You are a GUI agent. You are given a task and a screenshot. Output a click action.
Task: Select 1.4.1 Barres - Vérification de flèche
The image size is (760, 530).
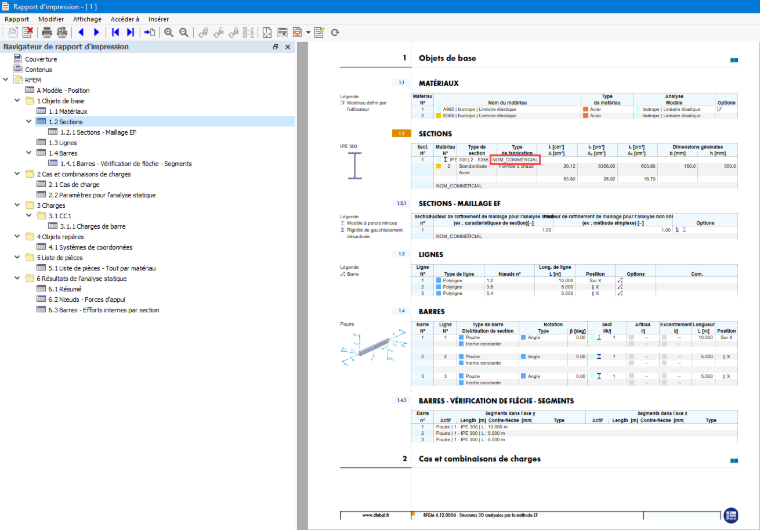[126, 163]
